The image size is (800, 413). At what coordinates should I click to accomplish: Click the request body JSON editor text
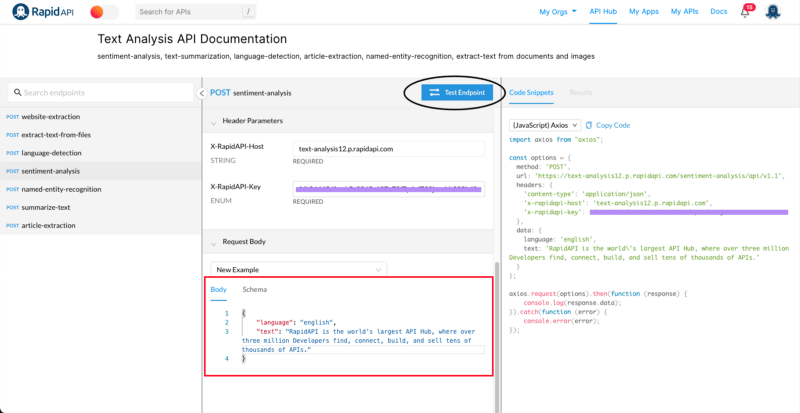(363, 336)
